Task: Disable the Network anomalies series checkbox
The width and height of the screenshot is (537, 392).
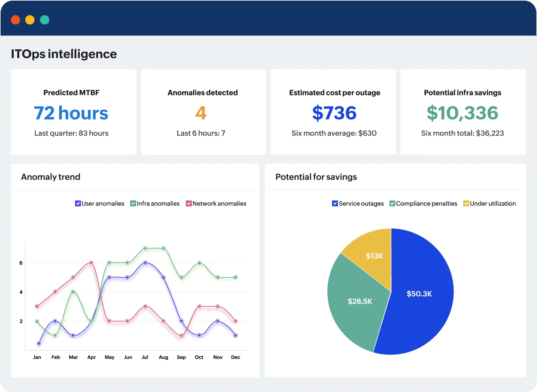Action: tap(189, 204)
